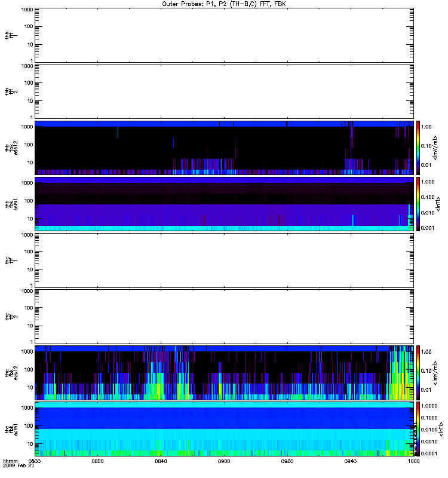Click the thc scm1 nT color bar

coord(419,428)
